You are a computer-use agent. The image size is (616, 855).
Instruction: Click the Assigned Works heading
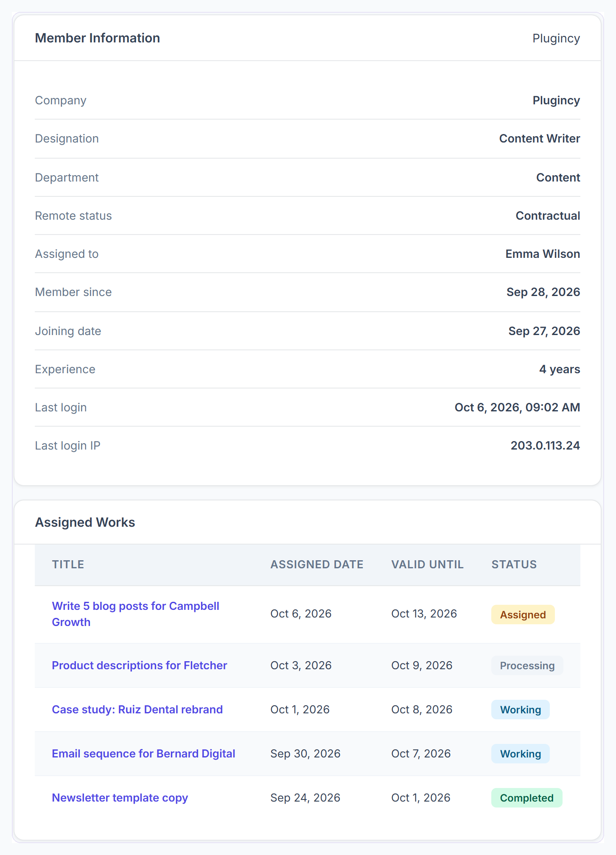point(85,522)
